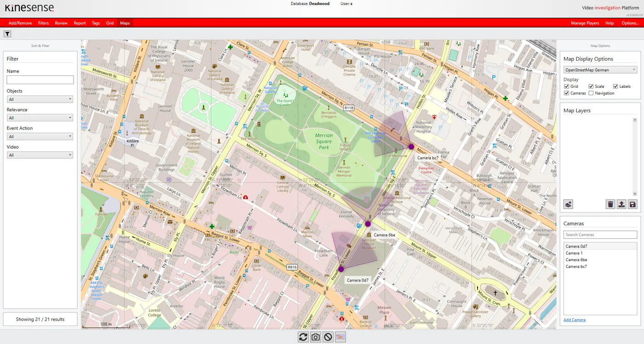Save the map layers
Screen dimensions: 644x344
(x=632, y=204)
